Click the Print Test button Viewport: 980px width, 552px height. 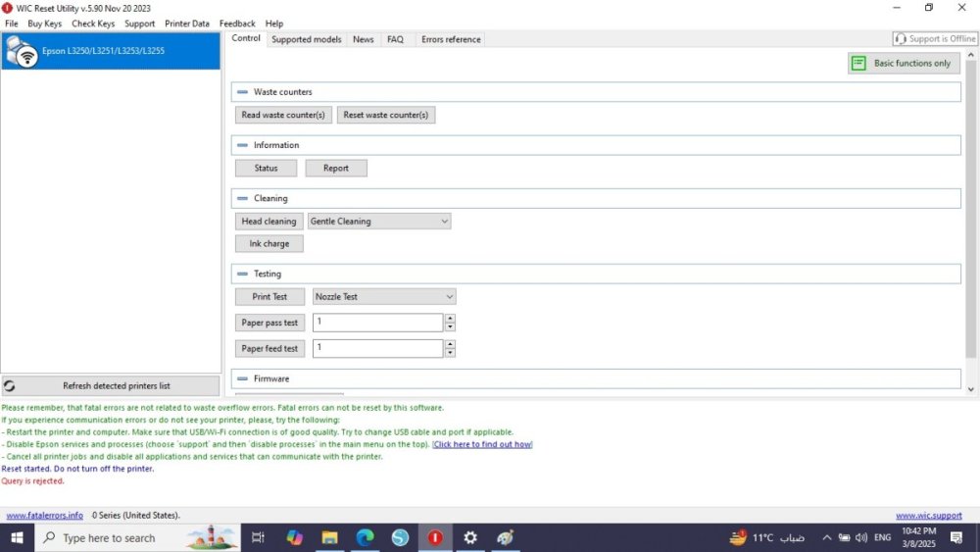(x=269, y=297)
